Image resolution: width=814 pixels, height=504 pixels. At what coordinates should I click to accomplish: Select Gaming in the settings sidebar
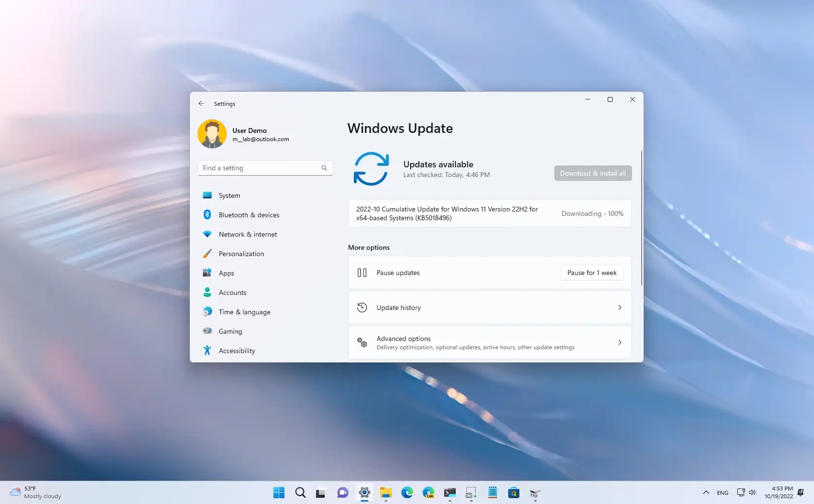pos(230,331)
